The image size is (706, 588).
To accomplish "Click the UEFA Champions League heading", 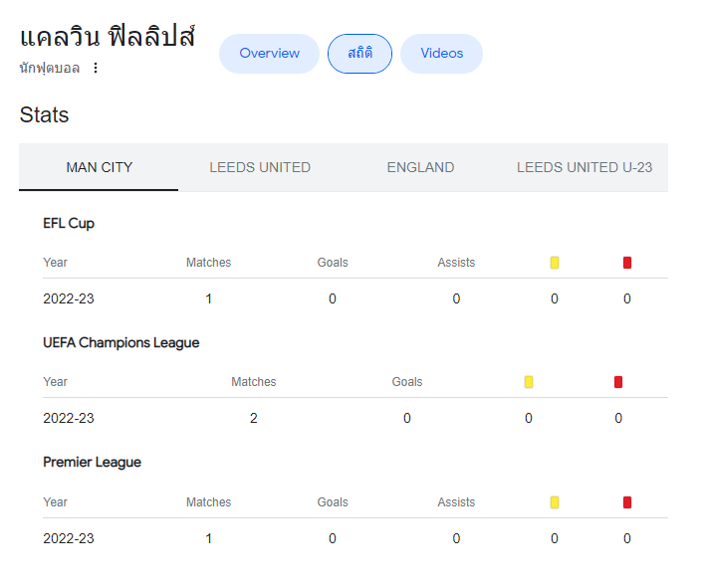I will click(x=121, y=343).
